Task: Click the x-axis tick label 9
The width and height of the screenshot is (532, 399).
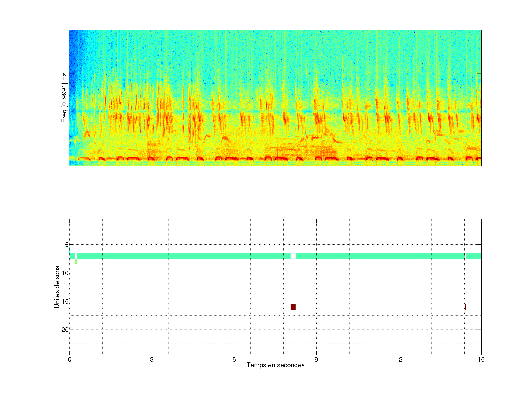Action: (x=316, y=359)
